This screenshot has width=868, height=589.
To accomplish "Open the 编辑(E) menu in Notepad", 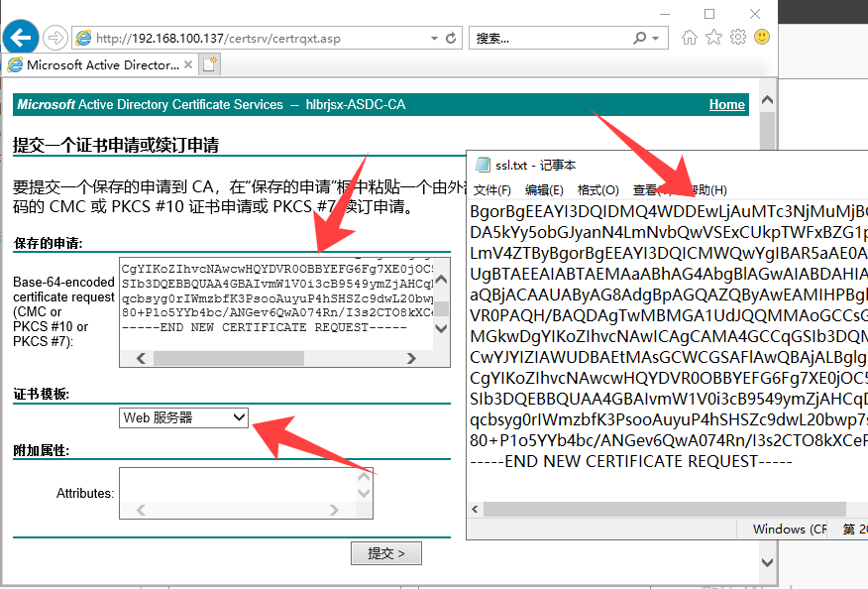I will tap(544, 189).
